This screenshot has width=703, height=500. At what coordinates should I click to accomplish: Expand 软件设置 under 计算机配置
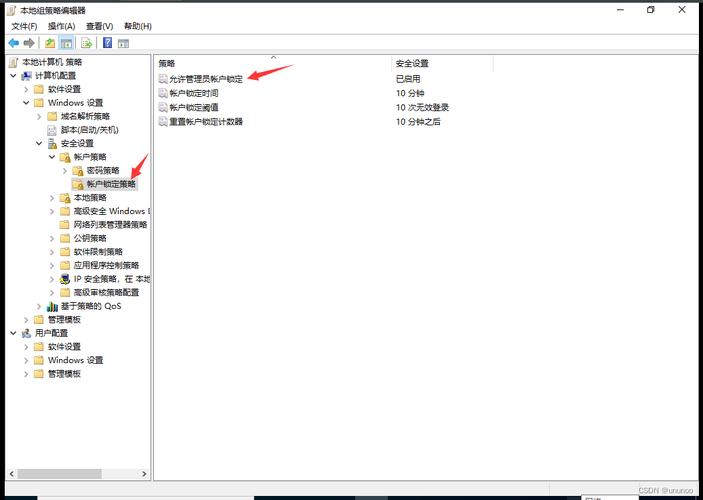click(26, 89)
